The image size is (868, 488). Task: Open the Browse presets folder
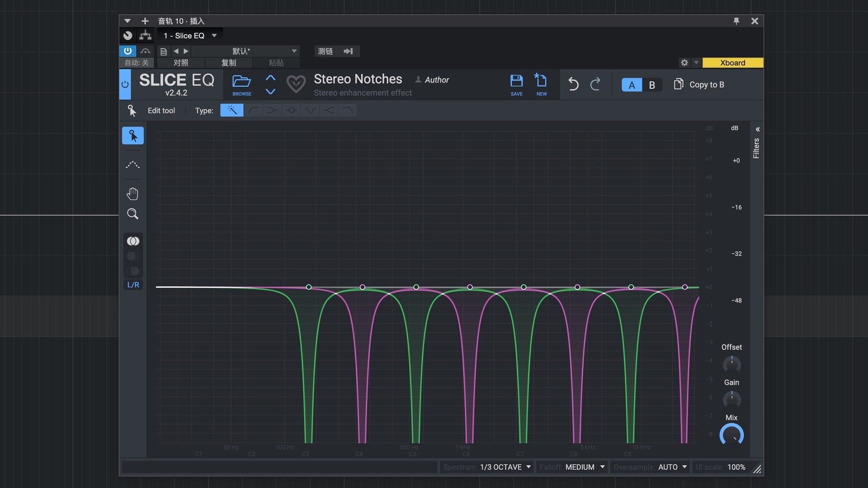(x=242, y=85)
